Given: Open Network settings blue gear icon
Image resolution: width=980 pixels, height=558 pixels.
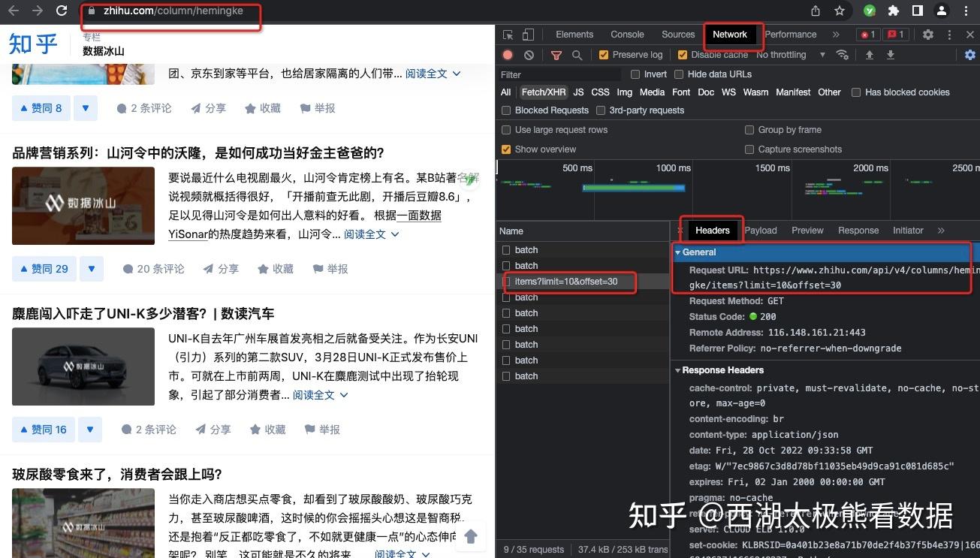Looking at the screenshot, I should [970, 55].
